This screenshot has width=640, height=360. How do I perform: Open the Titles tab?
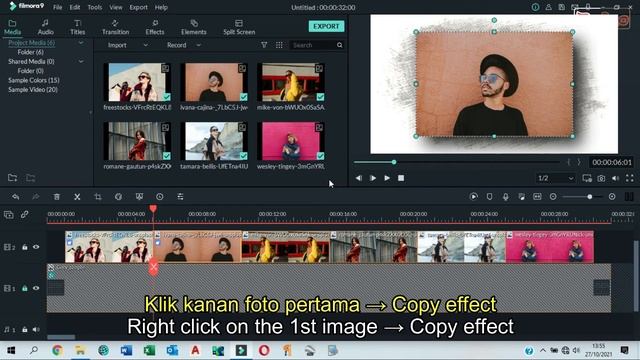click(x=78, y=27)
